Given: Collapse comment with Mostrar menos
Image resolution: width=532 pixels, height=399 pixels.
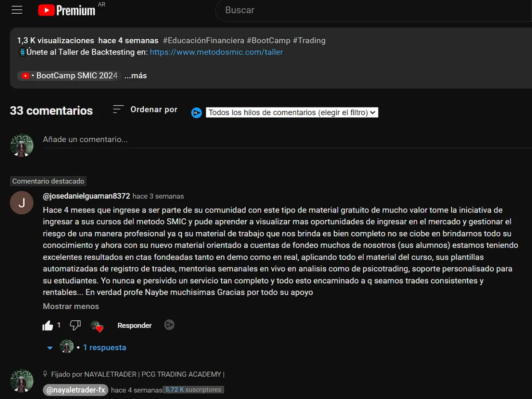Looking at the screenshot, I should click(71, 306).
